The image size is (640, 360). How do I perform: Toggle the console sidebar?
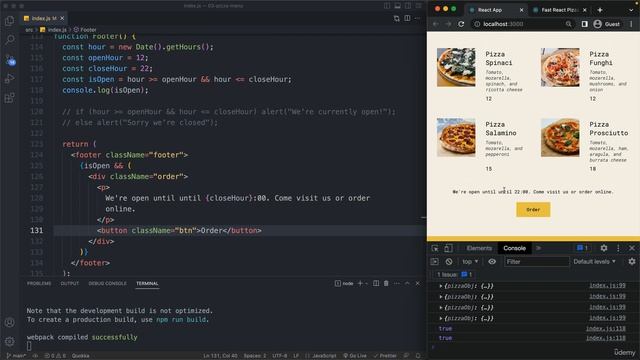coord(435,262)
